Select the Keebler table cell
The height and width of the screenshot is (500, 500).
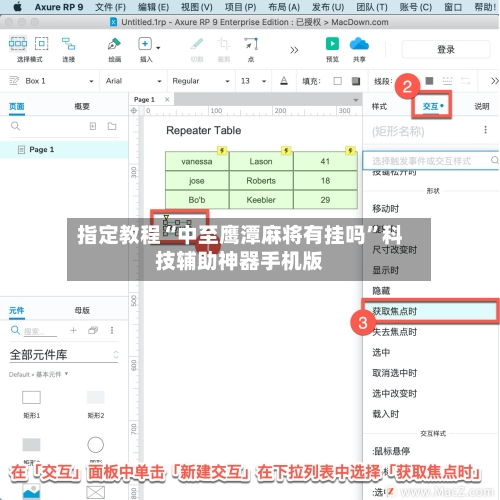point(261,200)
